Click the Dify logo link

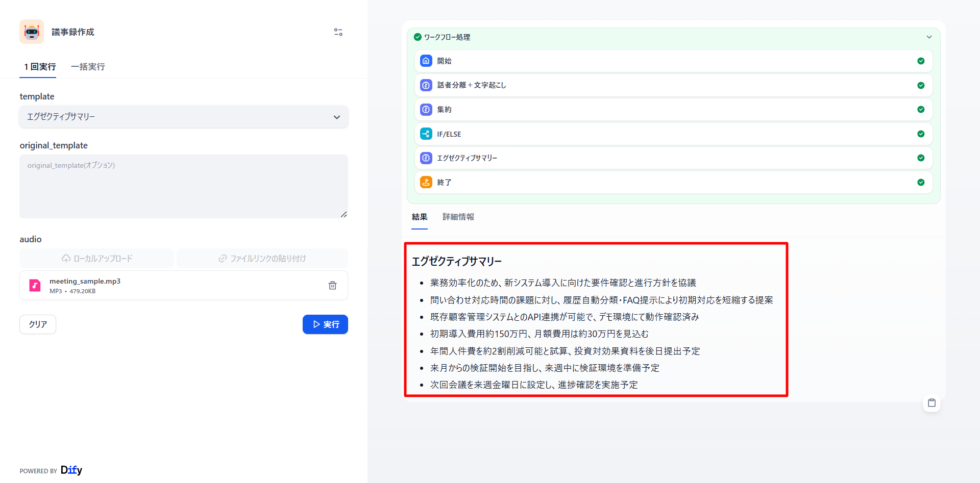71,470
